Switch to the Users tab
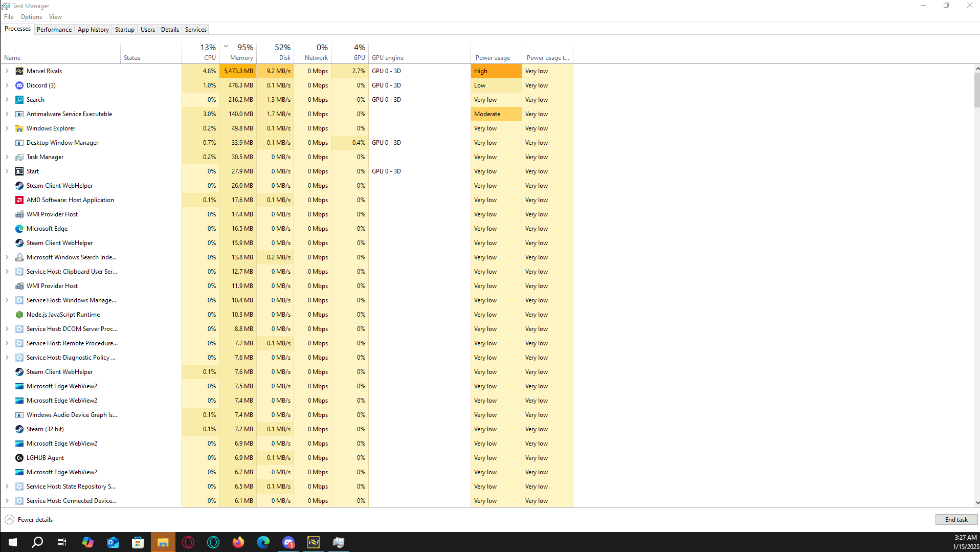Viewport: 980px width, 552px height. [x=148, y=30]
